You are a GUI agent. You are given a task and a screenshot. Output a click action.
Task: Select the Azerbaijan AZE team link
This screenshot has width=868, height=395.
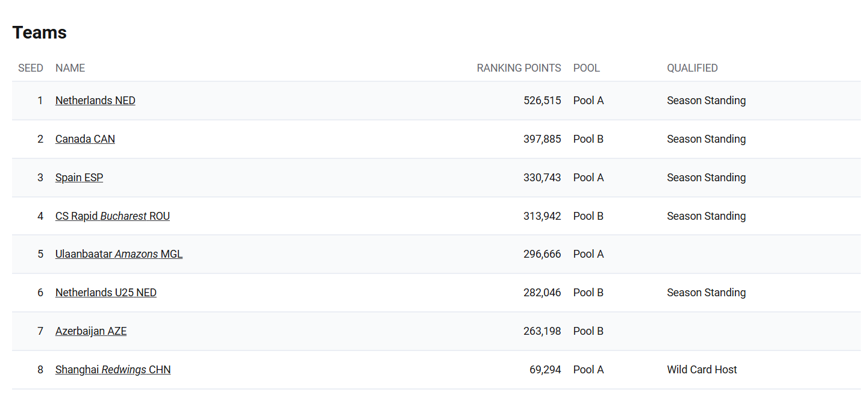pyautogui.click(x=91, y=331)
